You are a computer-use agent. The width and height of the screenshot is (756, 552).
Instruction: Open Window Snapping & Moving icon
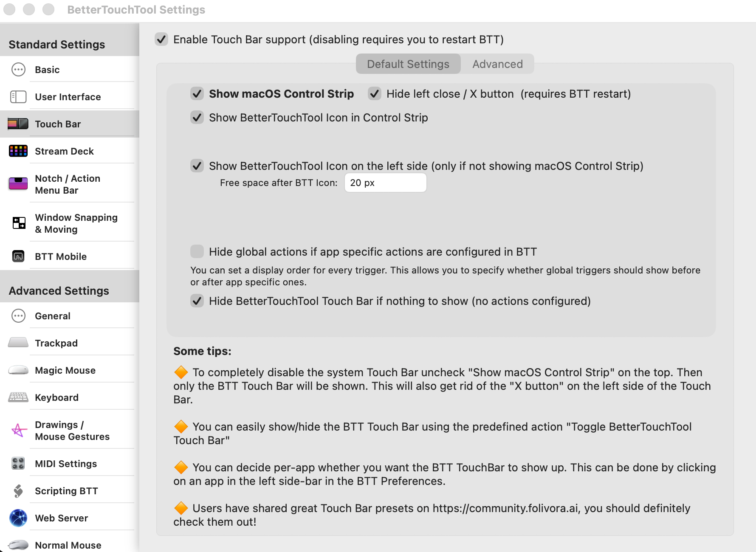(x=19, y=223)
